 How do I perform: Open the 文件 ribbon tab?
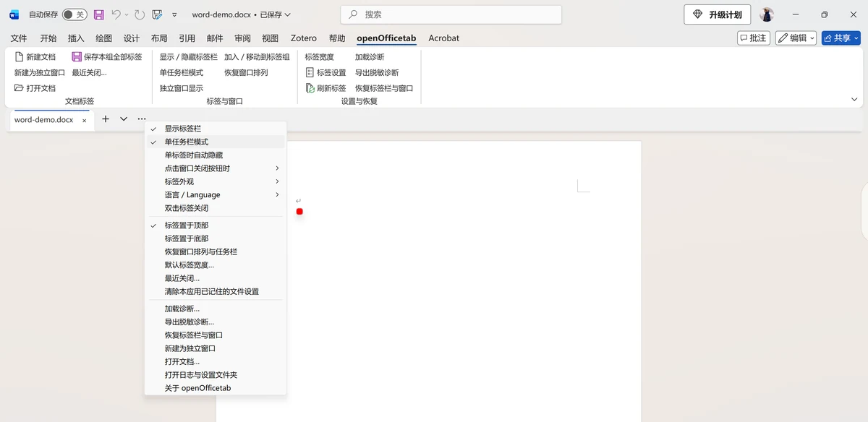click(19, 38)
